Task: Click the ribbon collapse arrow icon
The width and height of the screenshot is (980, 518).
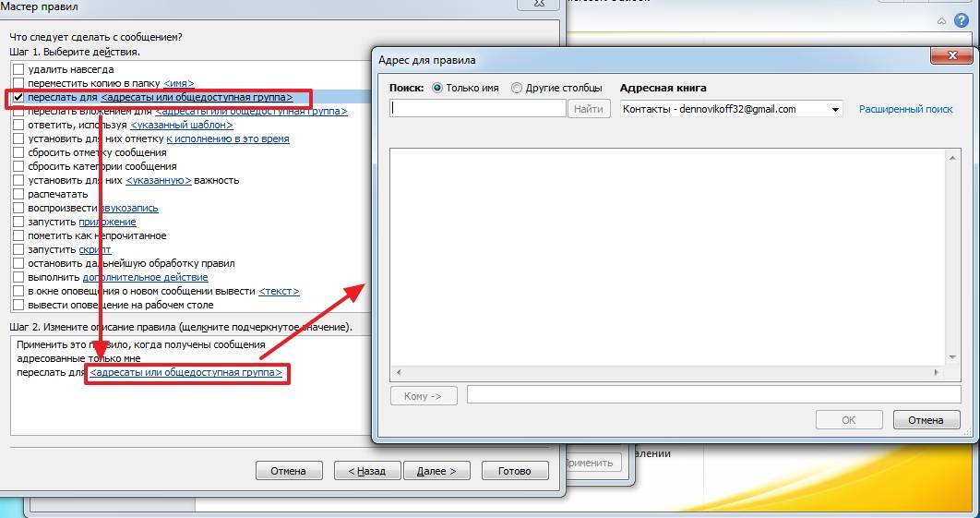Action: (941, 20)
